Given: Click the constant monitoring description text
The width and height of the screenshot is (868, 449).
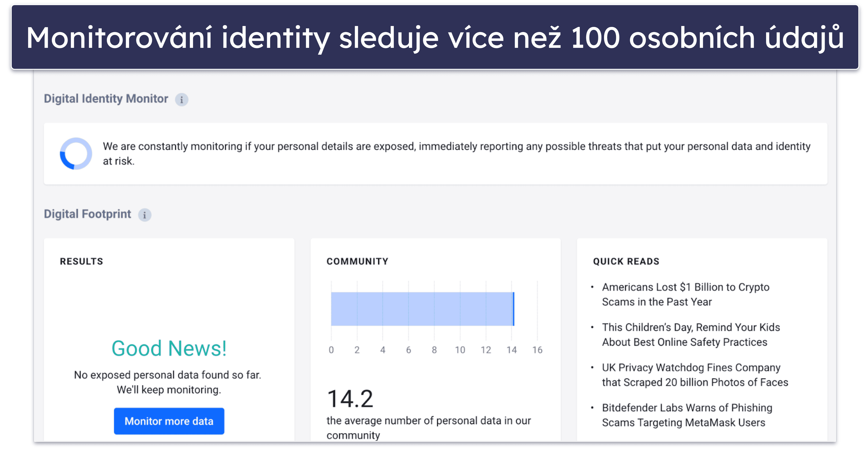Looking at the screenshot, I should [457, 154].
